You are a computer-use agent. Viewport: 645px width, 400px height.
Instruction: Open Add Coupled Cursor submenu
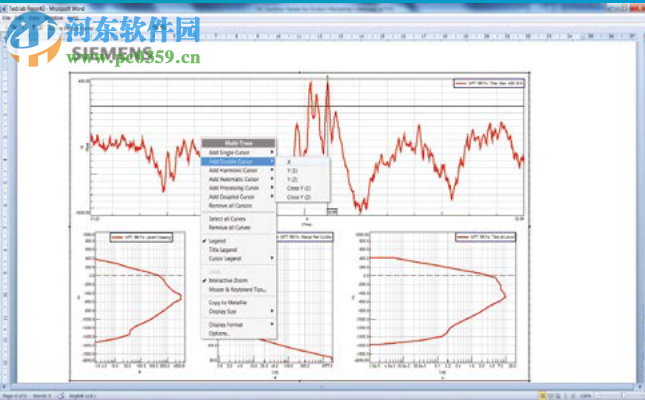coord(238,197)
